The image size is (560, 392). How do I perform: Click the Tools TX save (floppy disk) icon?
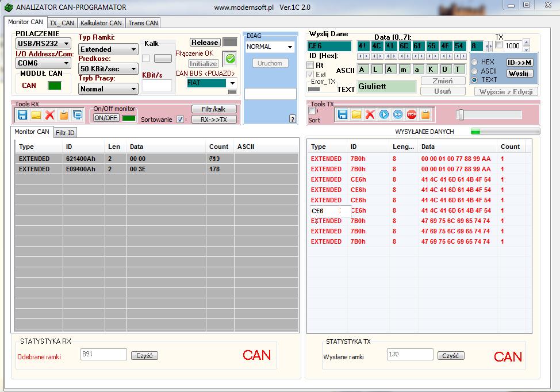pyautogui.click(x=343, y=114)
